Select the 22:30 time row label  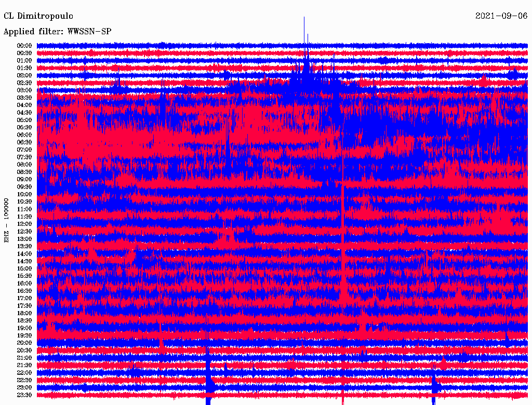(x=24, y=380)
